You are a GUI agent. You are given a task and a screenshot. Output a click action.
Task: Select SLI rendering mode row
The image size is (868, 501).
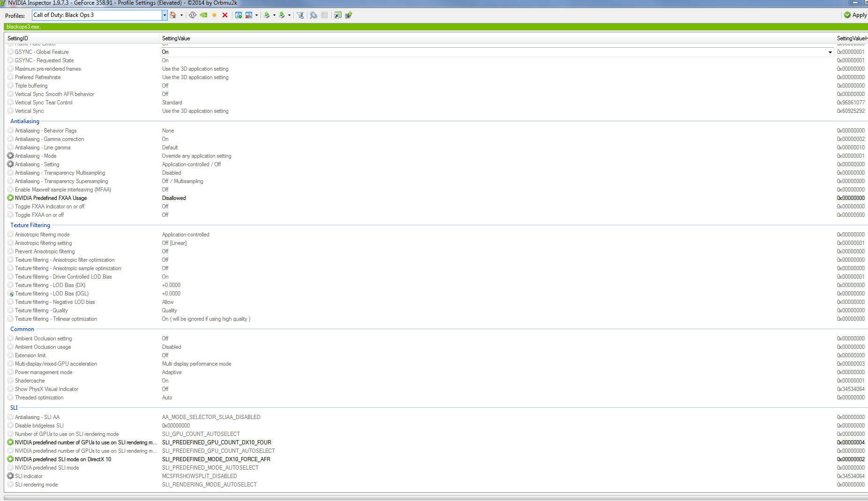tap(436, 485)
